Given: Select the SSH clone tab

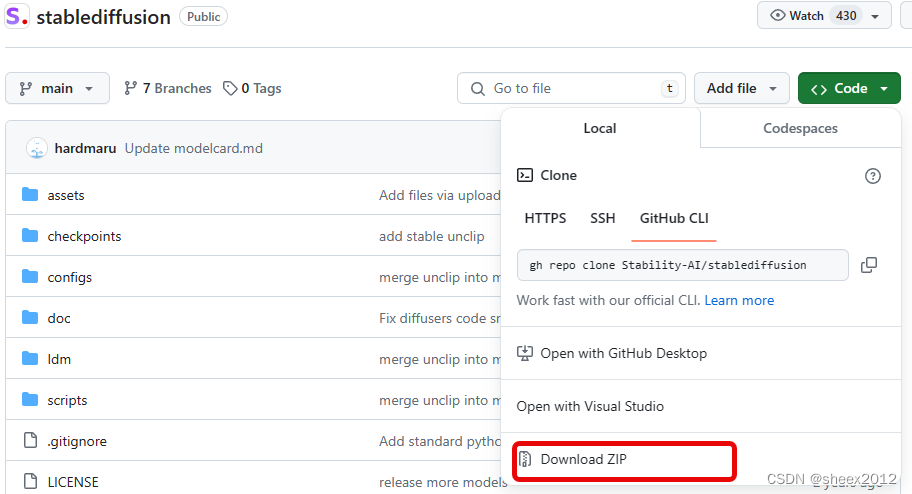Looking at the screenshot, I should (x=603, y=218).
